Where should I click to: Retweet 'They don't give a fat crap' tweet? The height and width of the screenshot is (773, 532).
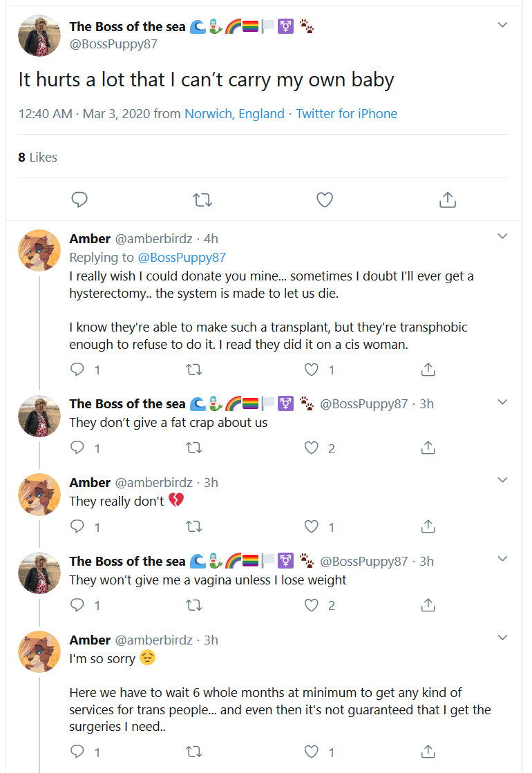click(193, 448)
